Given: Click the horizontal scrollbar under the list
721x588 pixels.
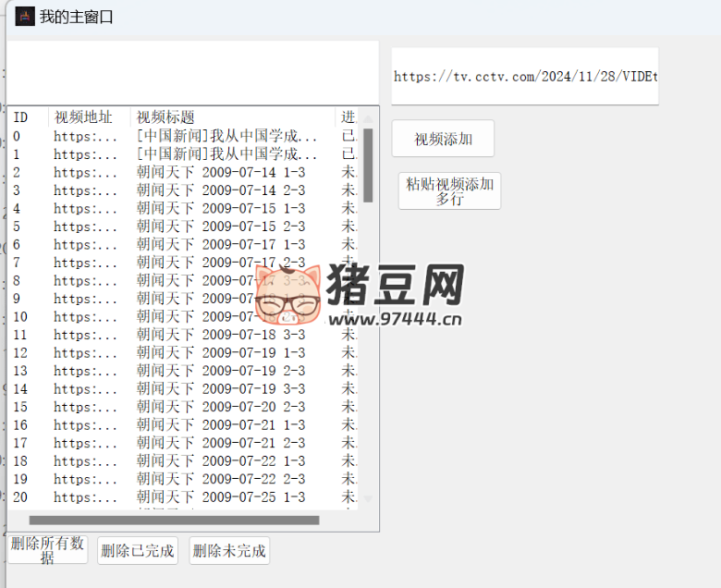Looking at the screenshot, I should [174, 521].
